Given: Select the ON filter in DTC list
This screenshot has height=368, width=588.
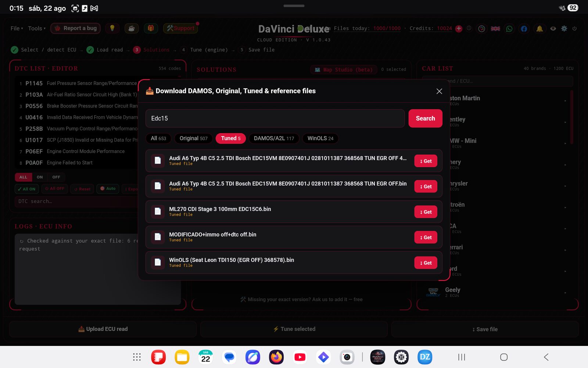Looking at the screenshot, I should point(40,177).
